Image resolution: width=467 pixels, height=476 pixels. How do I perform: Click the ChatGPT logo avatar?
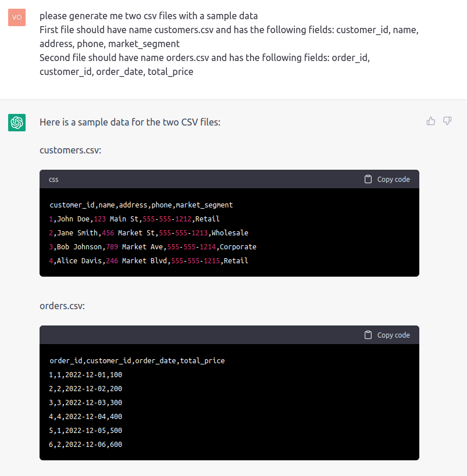coord(17,123)
